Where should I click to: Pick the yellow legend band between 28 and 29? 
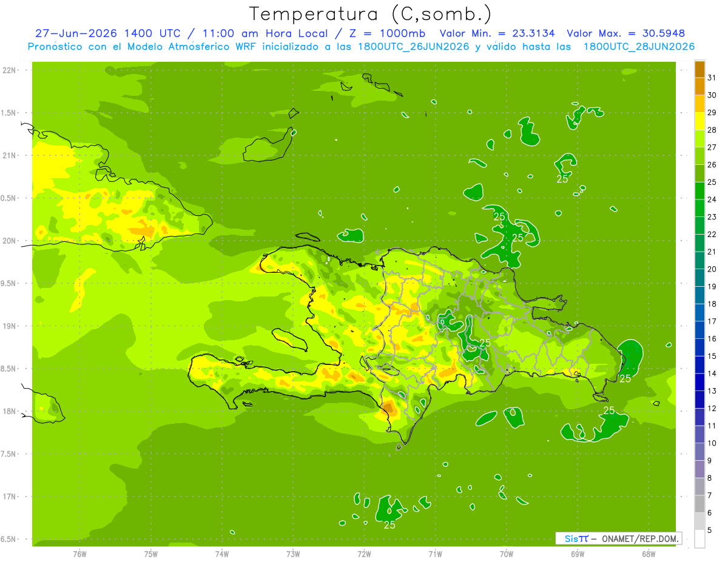[x=699, y=121]
